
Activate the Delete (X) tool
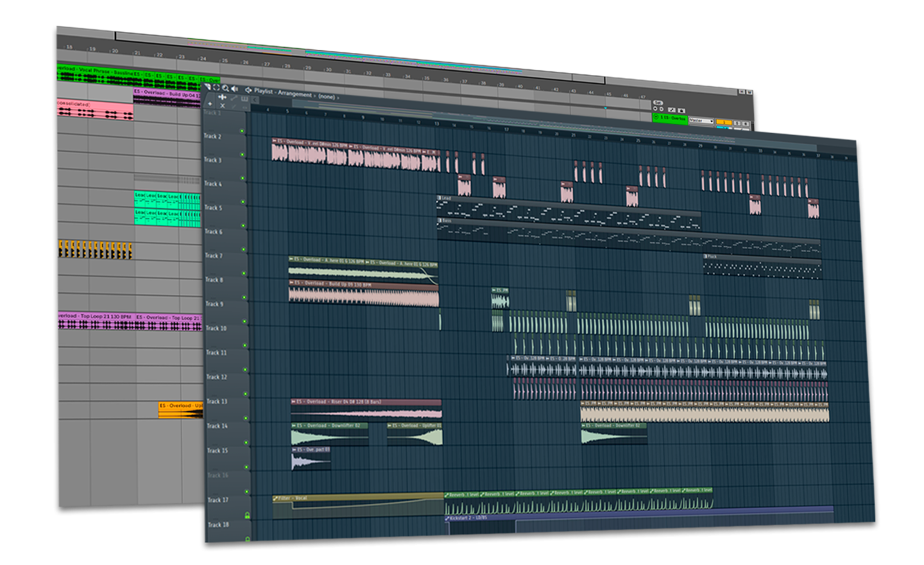[223, 106]
